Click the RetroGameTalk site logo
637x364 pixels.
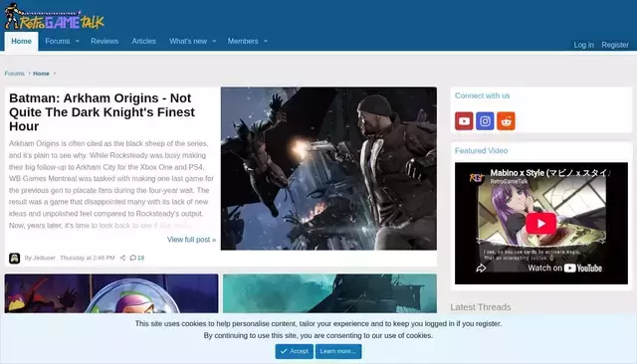pos(55,17)
